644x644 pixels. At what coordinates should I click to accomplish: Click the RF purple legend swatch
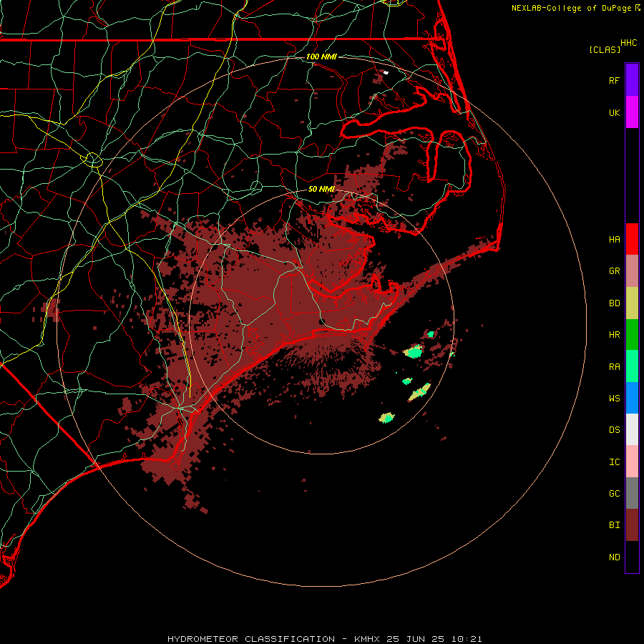[x=632, y=80]
